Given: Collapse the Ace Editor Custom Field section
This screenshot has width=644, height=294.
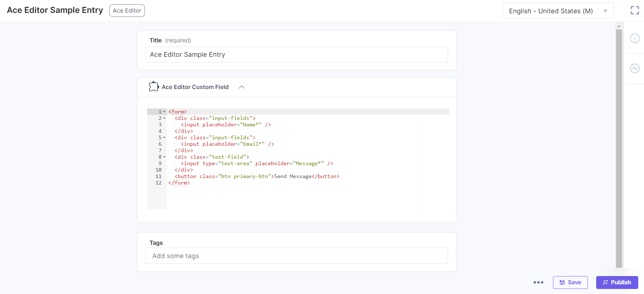Looking at the screenshot, I should coord(242,87).
